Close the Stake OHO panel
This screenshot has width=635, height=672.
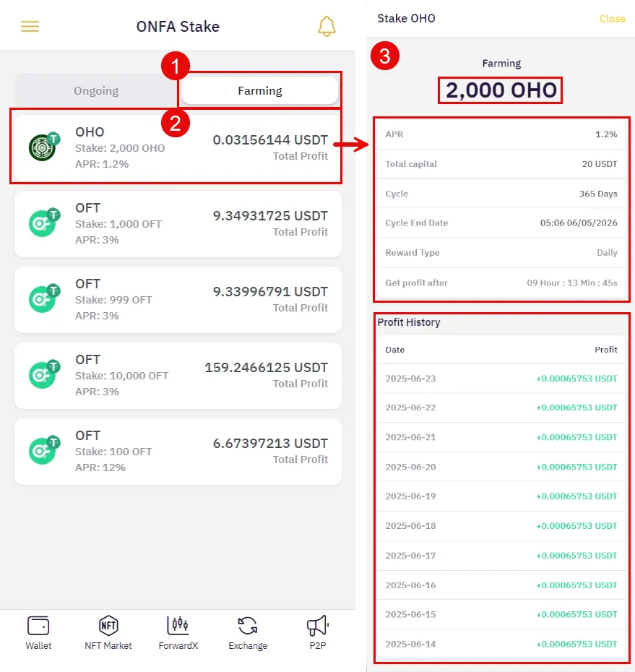coord(613,19)
